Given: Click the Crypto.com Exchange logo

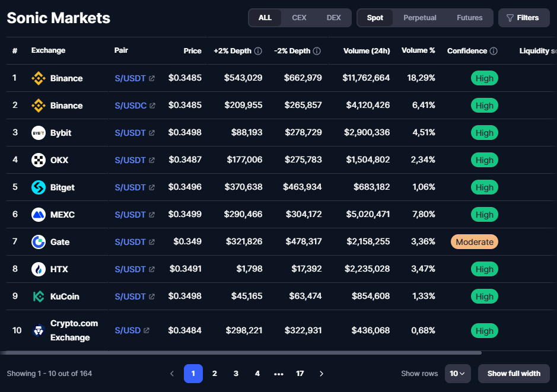Looking at the screenshot, I should click(x=39, y=330).
